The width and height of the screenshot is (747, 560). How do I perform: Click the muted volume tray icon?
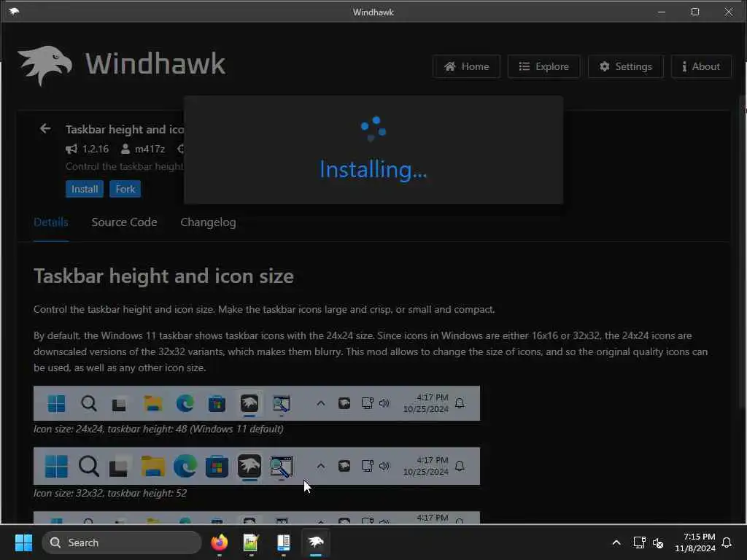(658, 542)
